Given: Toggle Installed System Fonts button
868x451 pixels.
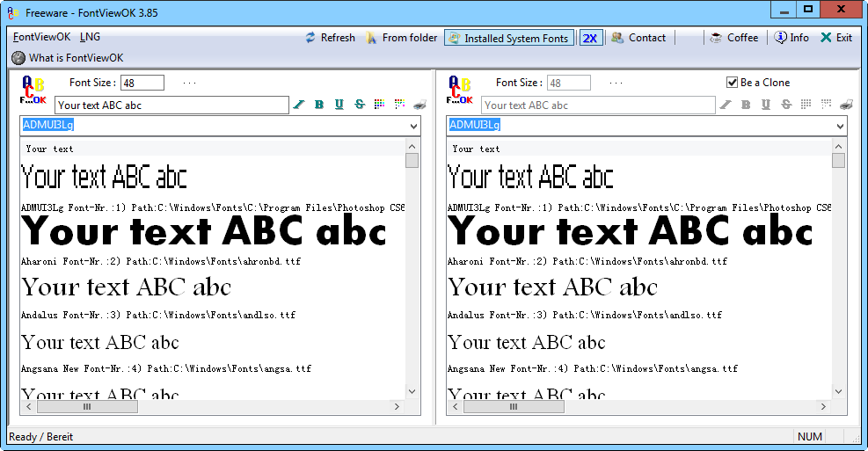Looking at the screenshot, I should [508, 38].
